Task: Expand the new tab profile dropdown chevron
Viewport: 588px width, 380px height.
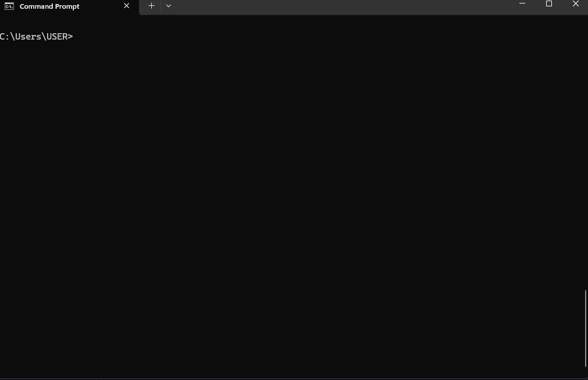Action: pos(169,6)
